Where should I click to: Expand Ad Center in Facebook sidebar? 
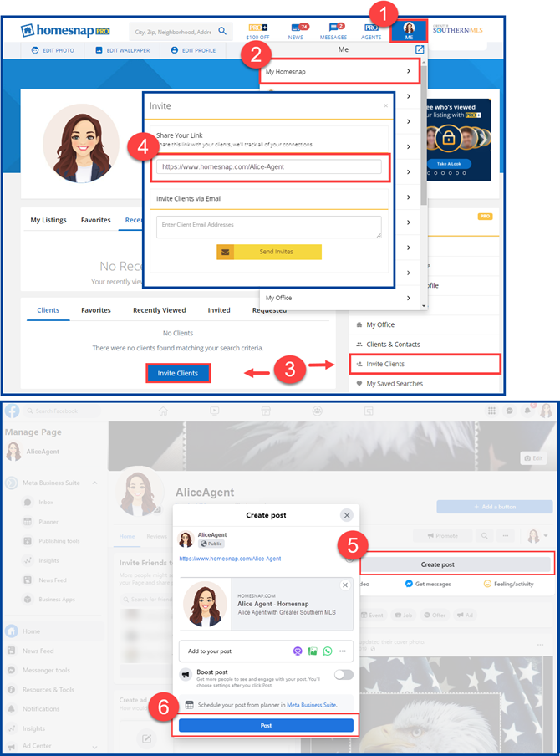point(95,746)
